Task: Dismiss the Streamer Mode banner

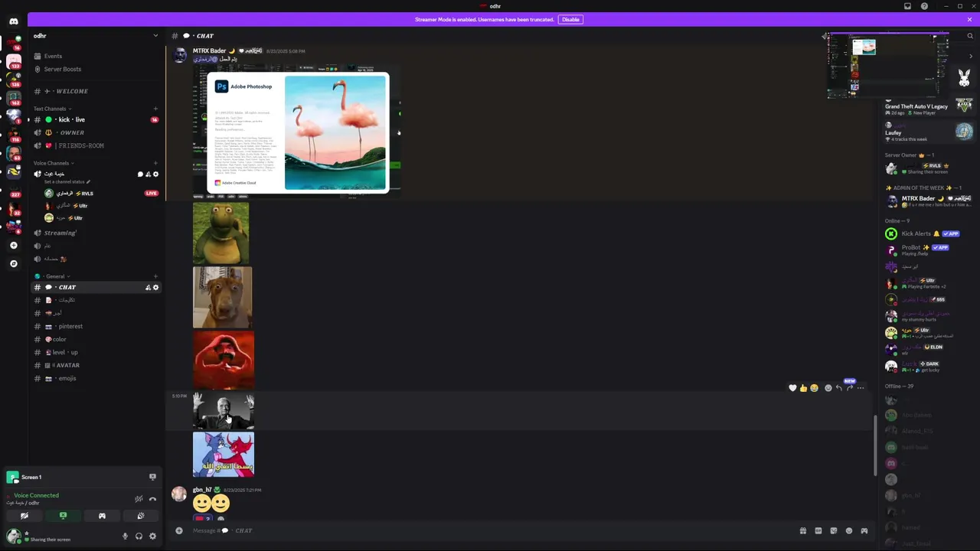Action: [x=969, y=19]
